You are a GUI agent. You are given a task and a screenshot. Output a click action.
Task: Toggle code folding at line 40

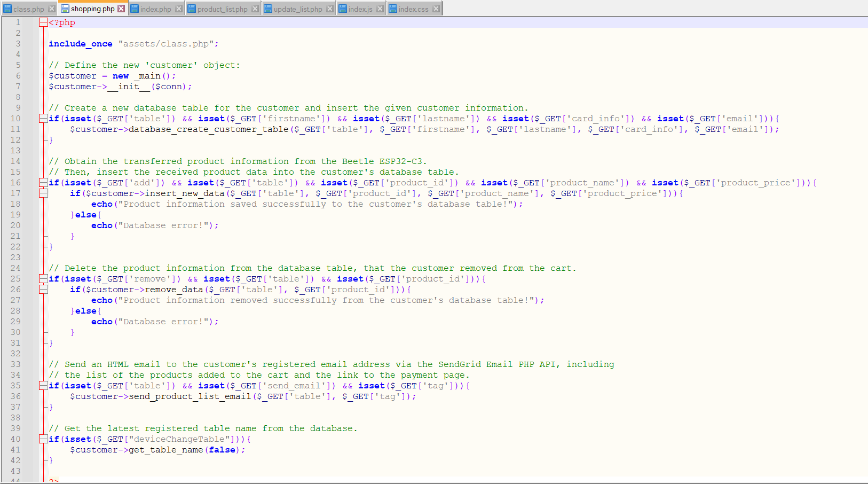pos(43,439)
